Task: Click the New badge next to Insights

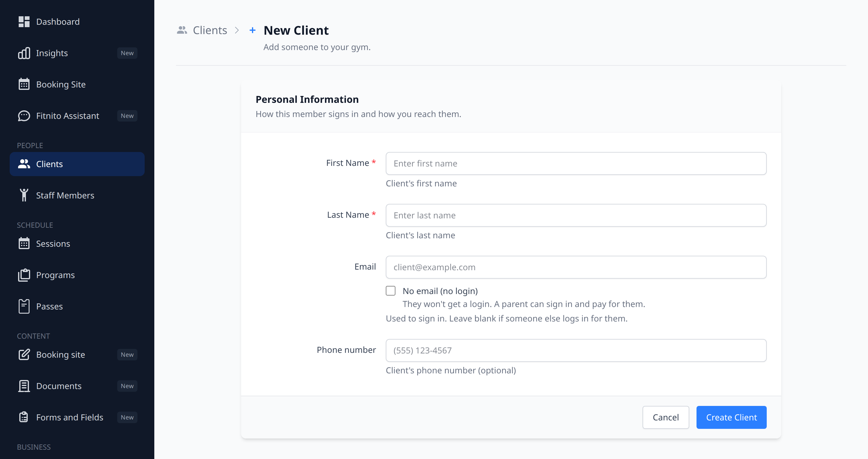Action: tap(127, 53)
